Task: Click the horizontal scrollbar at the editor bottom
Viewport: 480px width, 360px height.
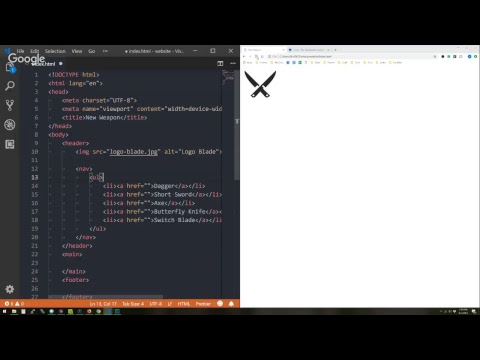Action: (x=106, y=297)
